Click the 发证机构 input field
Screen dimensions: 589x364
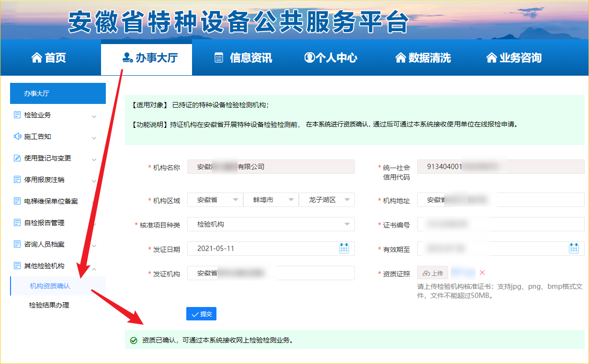point(271,273)
